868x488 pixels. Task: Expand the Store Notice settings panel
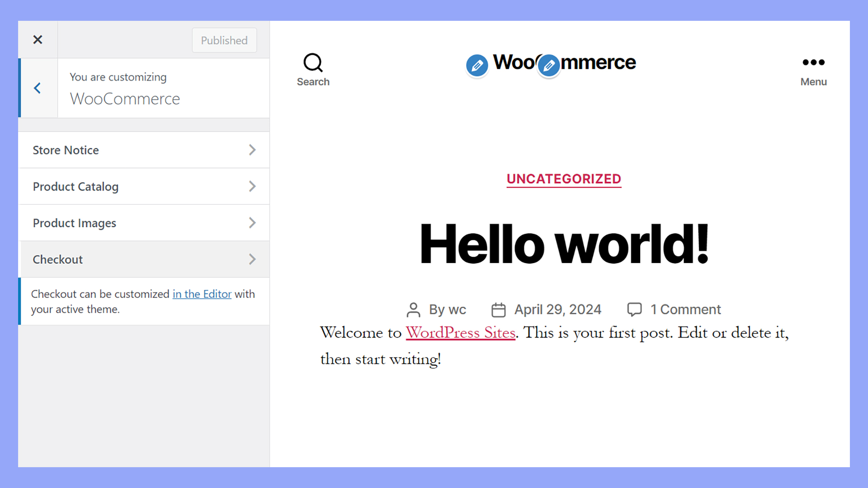(144, 150)
